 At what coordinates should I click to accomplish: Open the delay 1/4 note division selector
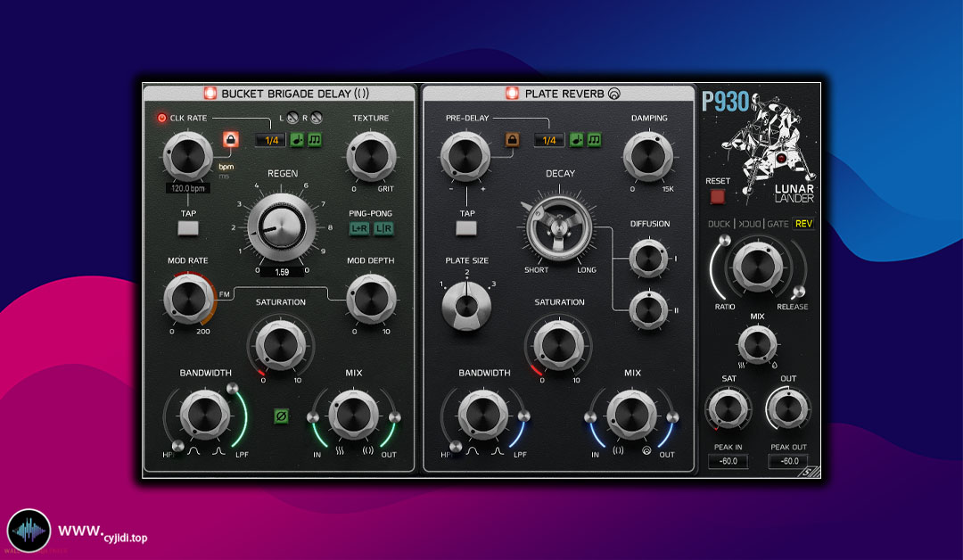click(x=271, y=141)
